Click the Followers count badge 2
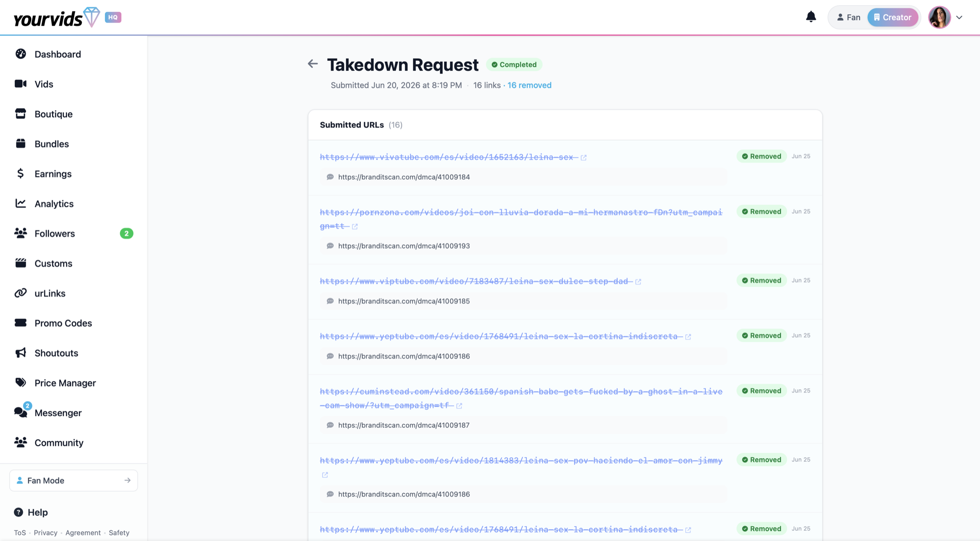Viewport: 980px width, 541px height. 126,234
